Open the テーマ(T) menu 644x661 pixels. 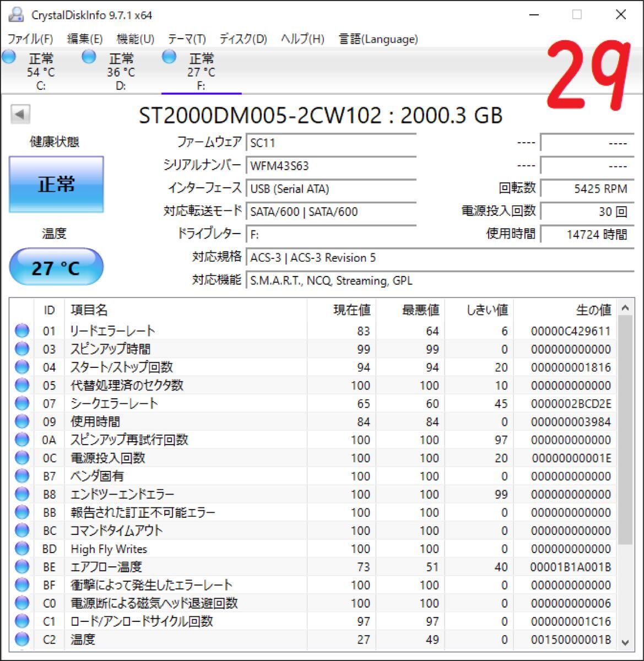[187, 39]
